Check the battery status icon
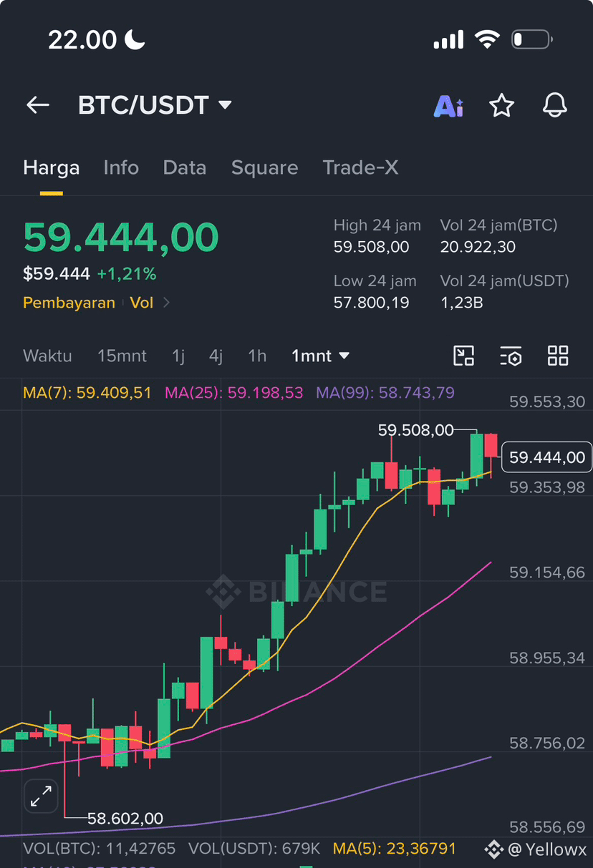This screenshot has width=593, height=868. pyautogui.click(x=531, y=39)
